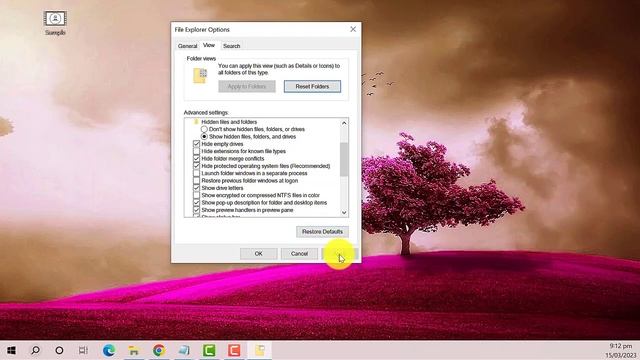Click Apply to Folders button
The image size is (640, 360).
click(x=247, y=87)
